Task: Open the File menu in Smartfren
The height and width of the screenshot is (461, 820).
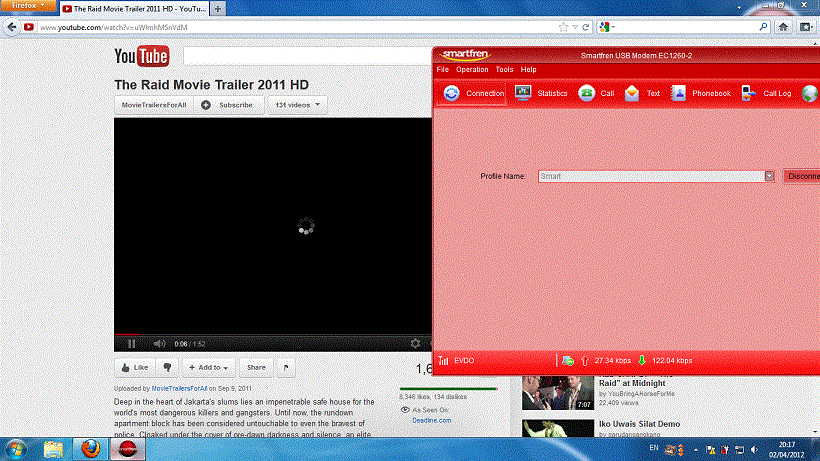Action: point(442,70)
